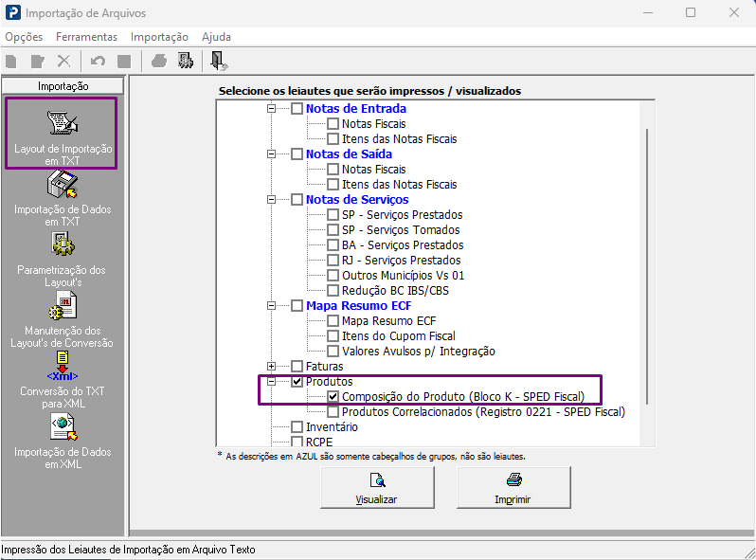Open Importação de Dados em TXT icon
Screen dimensions: 756x560
click(63, 185)
